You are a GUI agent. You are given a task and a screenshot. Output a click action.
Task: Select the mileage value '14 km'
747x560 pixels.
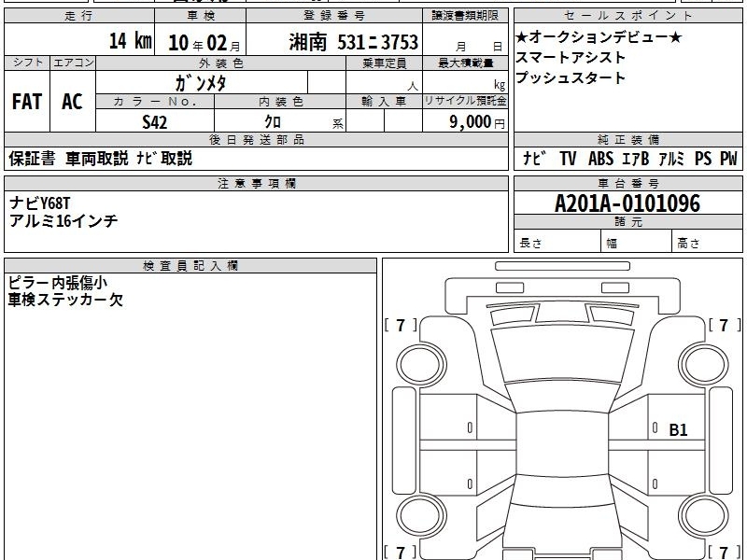130,40
